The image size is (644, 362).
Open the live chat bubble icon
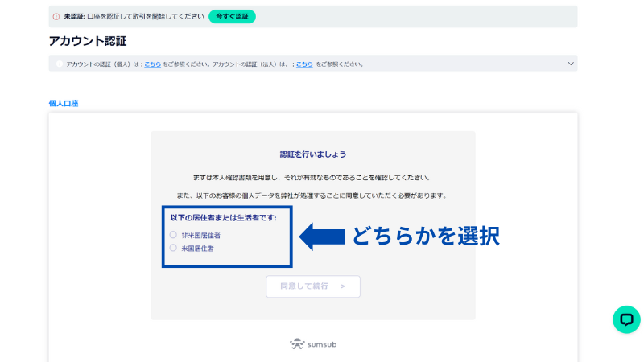[x=626, y=319]
